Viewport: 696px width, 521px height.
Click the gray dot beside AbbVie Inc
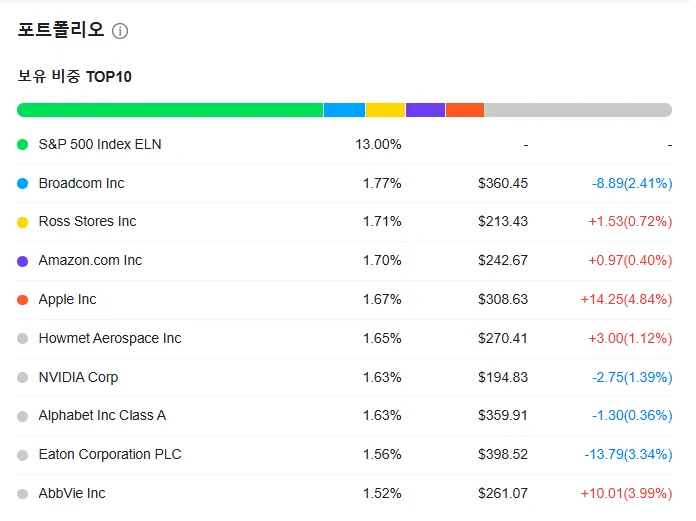click(x=23, y=494)
